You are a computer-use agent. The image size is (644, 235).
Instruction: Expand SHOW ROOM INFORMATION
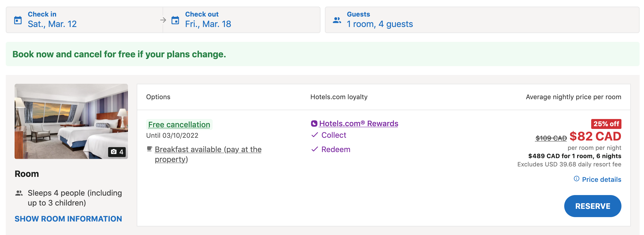68,219
